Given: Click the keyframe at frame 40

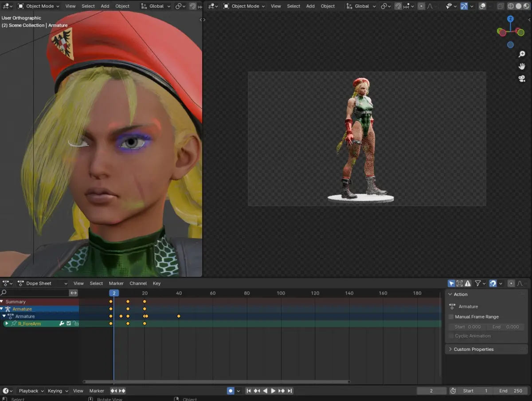Looking at the screenshot, I should point(179,316).
